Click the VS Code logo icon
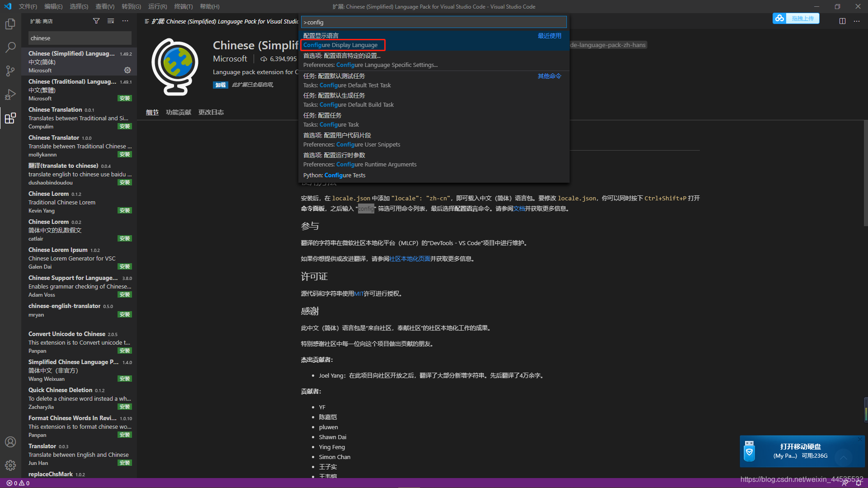Image resolution: width=868 pixels, height=488 pixels. tap(8, 6)
